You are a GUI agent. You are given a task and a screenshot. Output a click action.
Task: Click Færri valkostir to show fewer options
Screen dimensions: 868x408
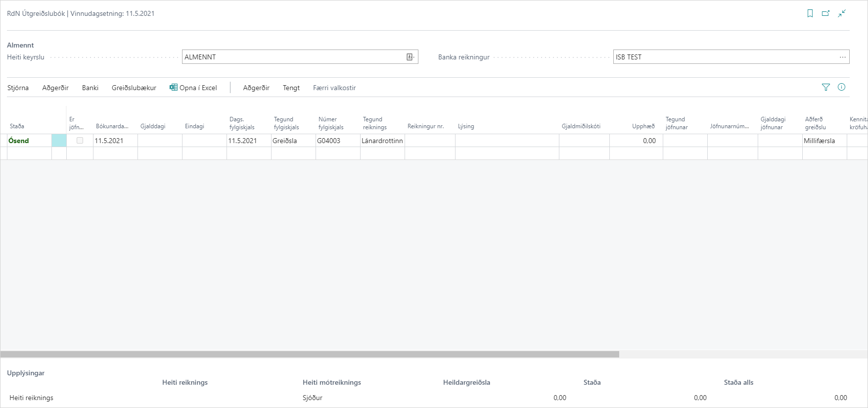(334, 88)
